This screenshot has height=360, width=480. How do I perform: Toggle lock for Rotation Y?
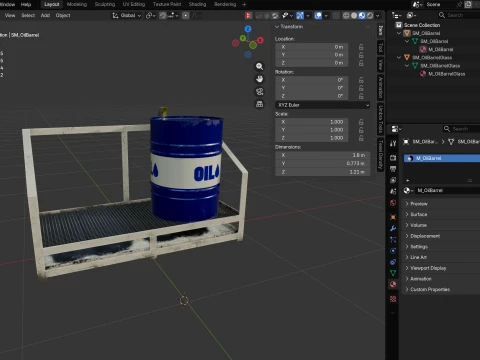click(361, 88)
